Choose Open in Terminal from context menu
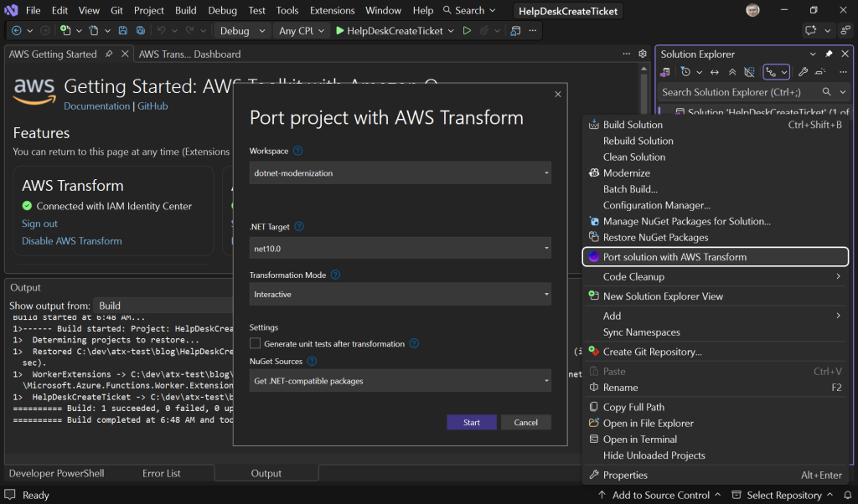 tap(716, 439)
